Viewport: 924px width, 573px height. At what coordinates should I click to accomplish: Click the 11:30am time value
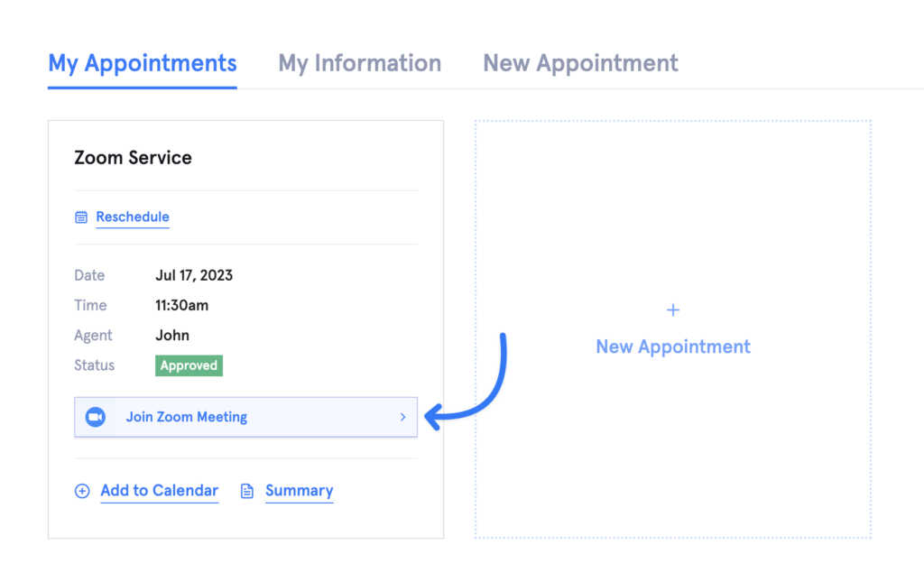pyautogui.click(x=181, y=305)
